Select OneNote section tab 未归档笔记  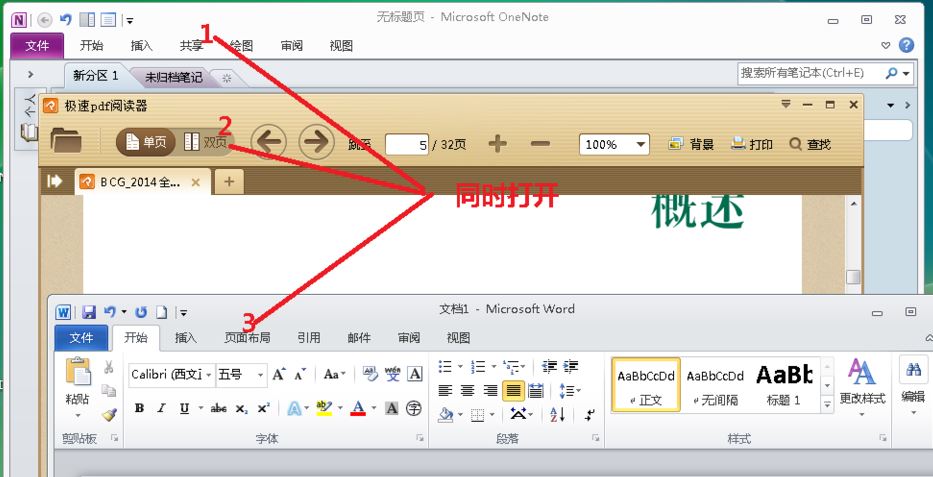pos(174,77)
